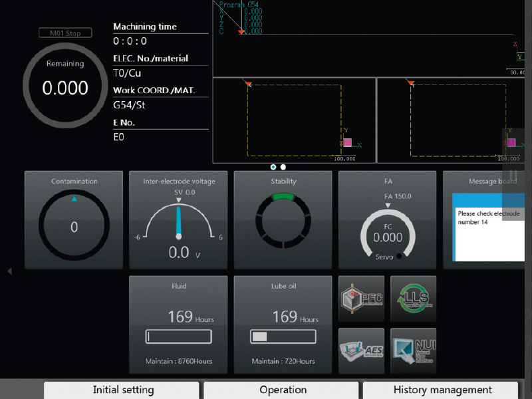Click the T0/Cu electrode material value
Screen dimensions: 532x399
click(x=127, y=73)
